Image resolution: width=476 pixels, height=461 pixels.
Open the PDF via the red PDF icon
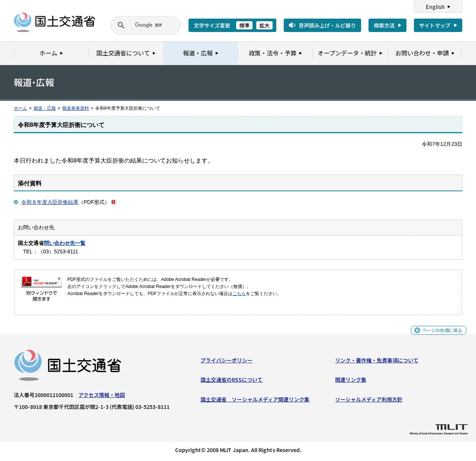[113, 202]
